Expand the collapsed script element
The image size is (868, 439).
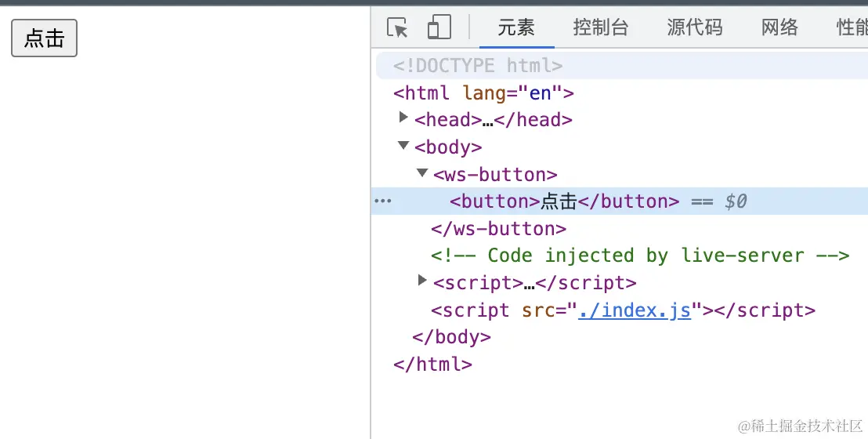click(422, 281)
